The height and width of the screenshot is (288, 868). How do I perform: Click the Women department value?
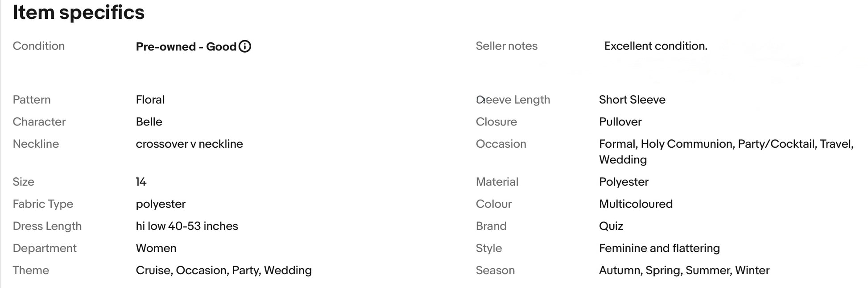[156, 248]
